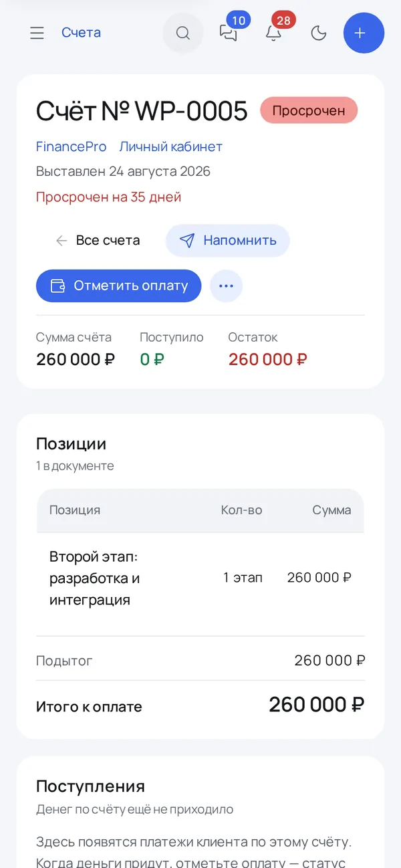The width and height of the screenshot is (401, 868).
Task: Click the Сумма column header
Action: pyautogui.click(x=331, y=510)
